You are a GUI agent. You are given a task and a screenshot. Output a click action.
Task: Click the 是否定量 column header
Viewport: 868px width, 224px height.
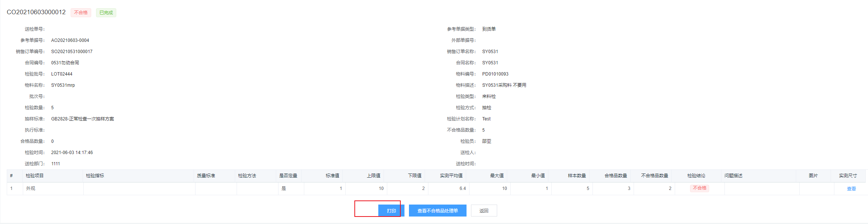tap(288, 176)
